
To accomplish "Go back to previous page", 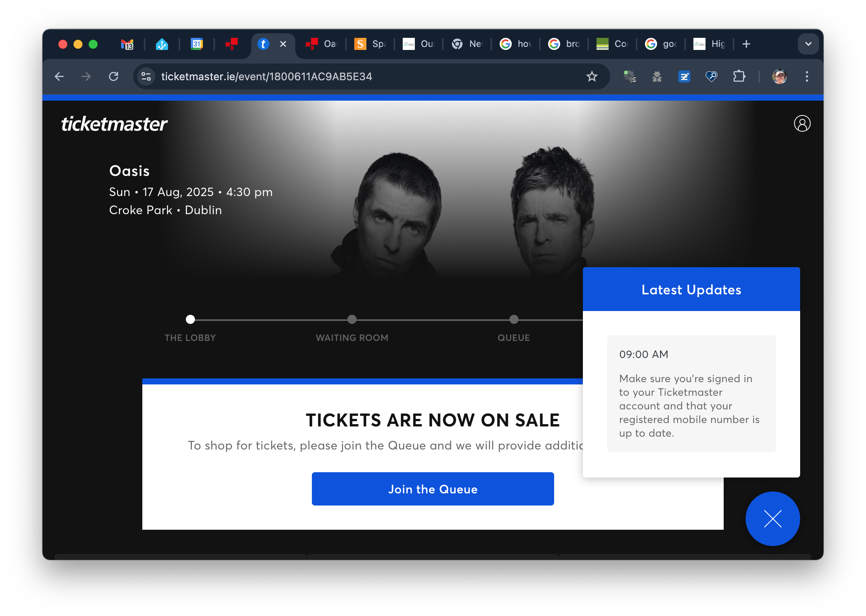I will pos(59,76).
